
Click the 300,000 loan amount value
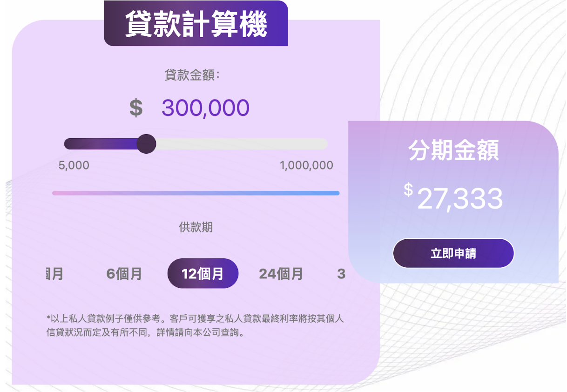(x=205, y=108)
